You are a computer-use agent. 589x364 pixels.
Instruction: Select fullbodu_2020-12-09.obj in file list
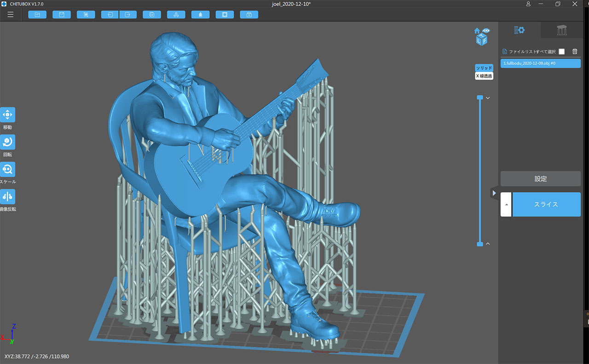pos(540,63)
